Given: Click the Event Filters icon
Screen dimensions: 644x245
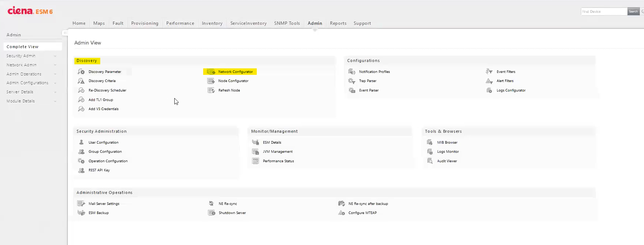Looking at the screenshot, I should click(x=489, y=71).
